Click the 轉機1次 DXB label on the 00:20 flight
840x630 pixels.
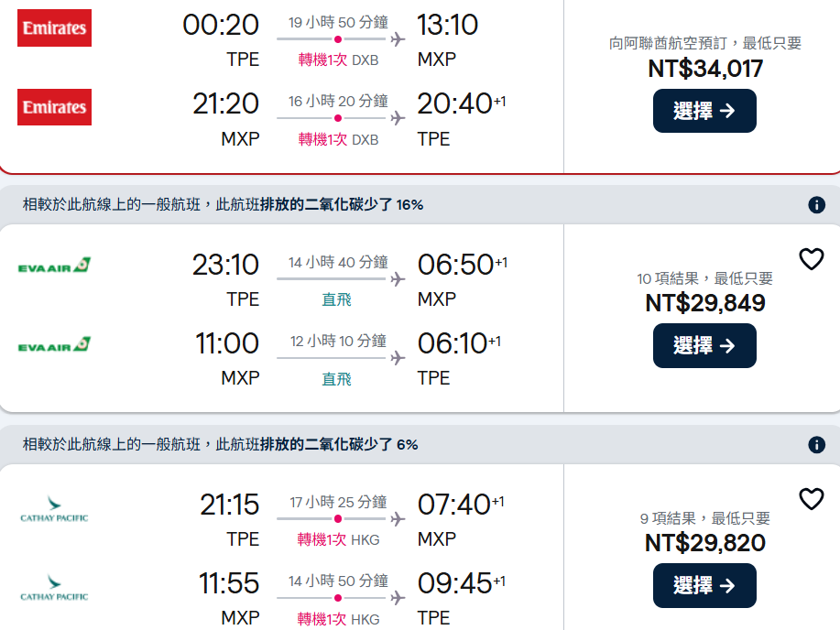338,60
